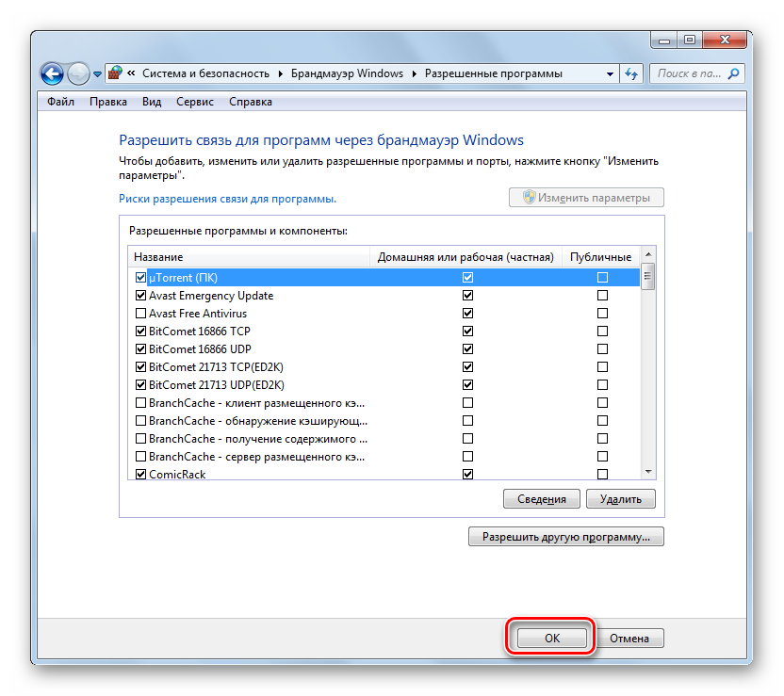Screen dimensions: 784x696
Task: Click the Сведения details button
Action: (x=542, y=499)
